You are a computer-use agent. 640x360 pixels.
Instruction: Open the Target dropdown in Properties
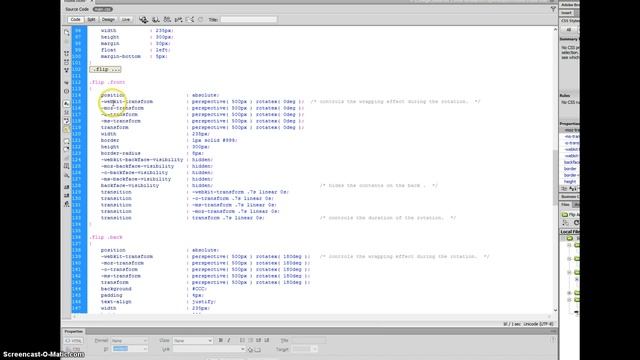305,349
